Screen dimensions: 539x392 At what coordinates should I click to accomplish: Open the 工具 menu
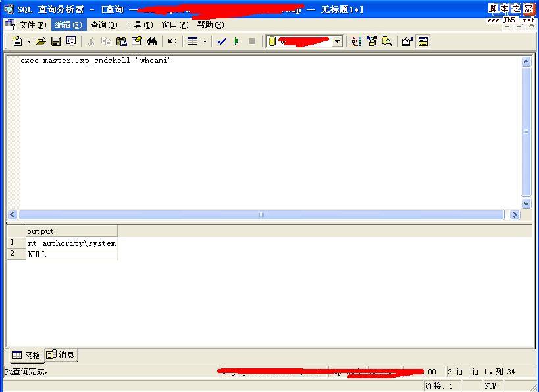[x=140, y=24]
